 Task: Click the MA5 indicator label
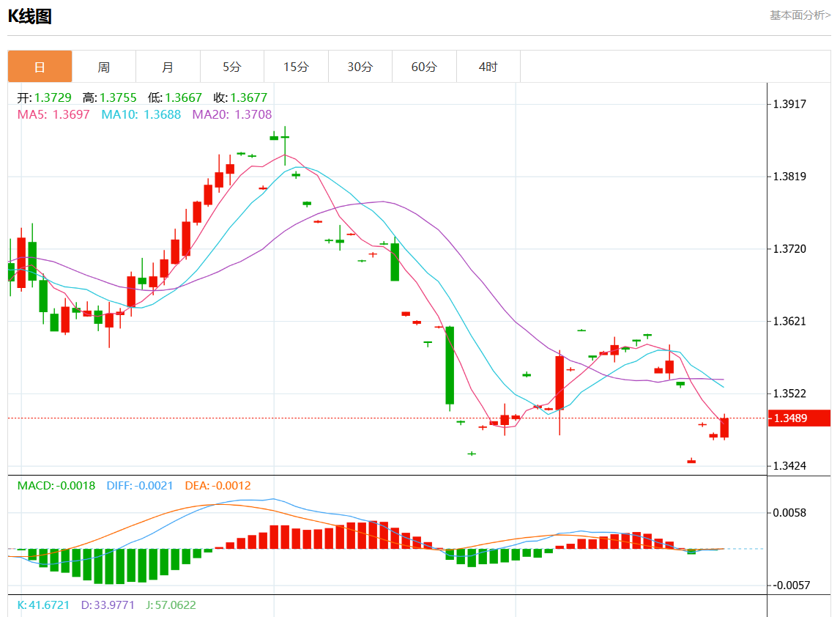(x=53, y=114)
